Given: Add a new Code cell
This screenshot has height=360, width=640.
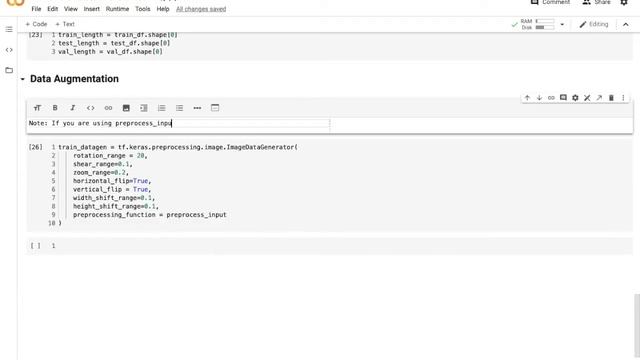Looking at the screenshot, I should click(36, 24).
